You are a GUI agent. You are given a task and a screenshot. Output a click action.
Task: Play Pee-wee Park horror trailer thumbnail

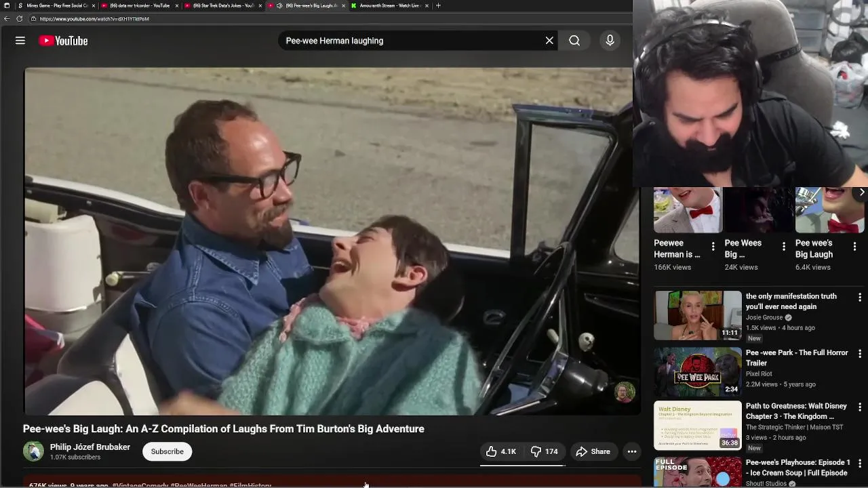coord(698,371)
